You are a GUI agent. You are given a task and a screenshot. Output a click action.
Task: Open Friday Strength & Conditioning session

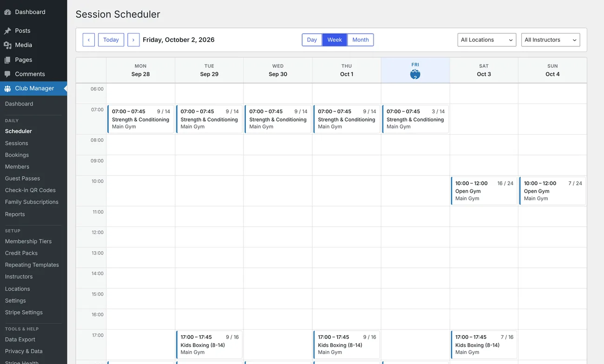click(415, 119)
